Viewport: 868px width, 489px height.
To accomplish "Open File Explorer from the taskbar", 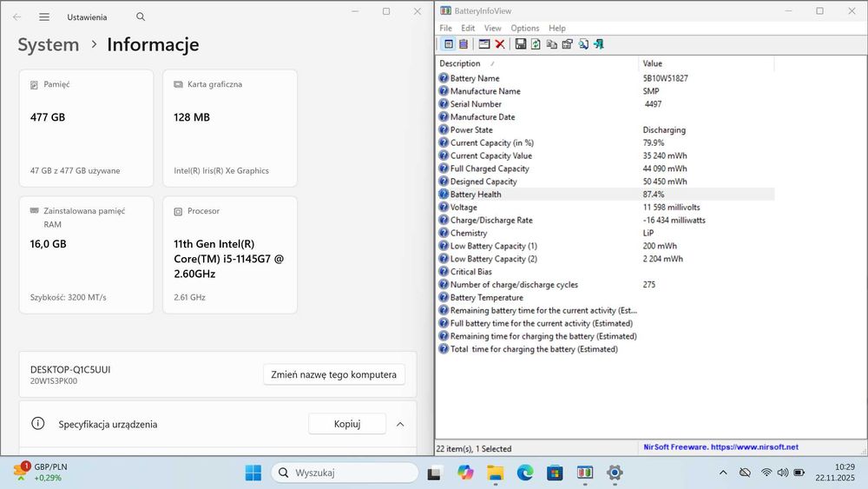I will click(x=496, y=472).
